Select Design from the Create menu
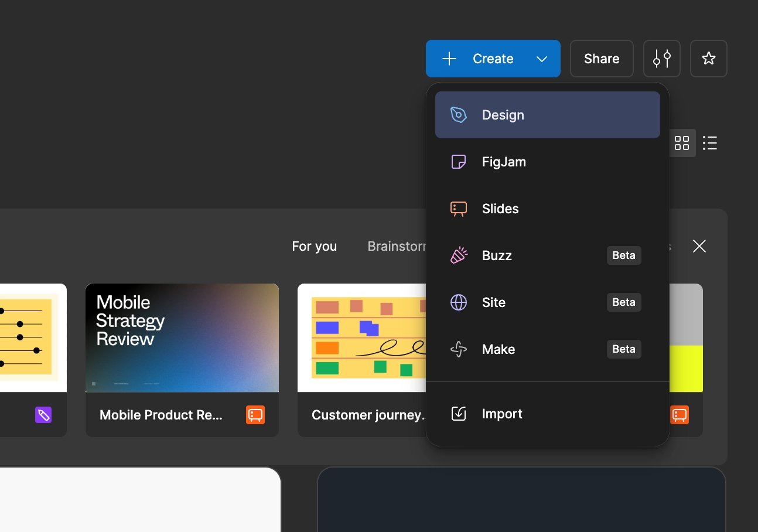The width and height of the screenshot is (758, 532). (548, 115)
